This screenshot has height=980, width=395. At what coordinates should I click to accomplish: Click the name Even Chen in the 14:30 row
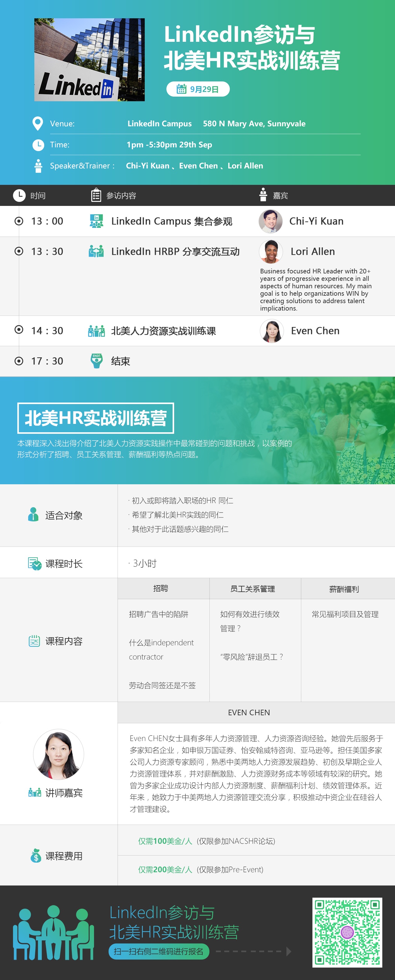coord(315,331)
